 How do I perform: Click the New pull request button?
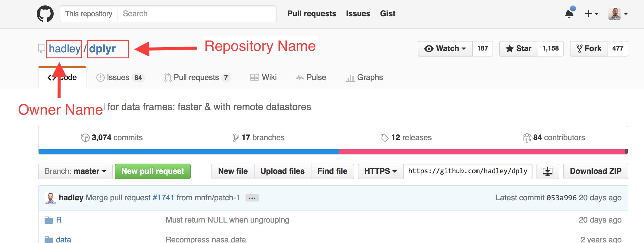point(153,171)
